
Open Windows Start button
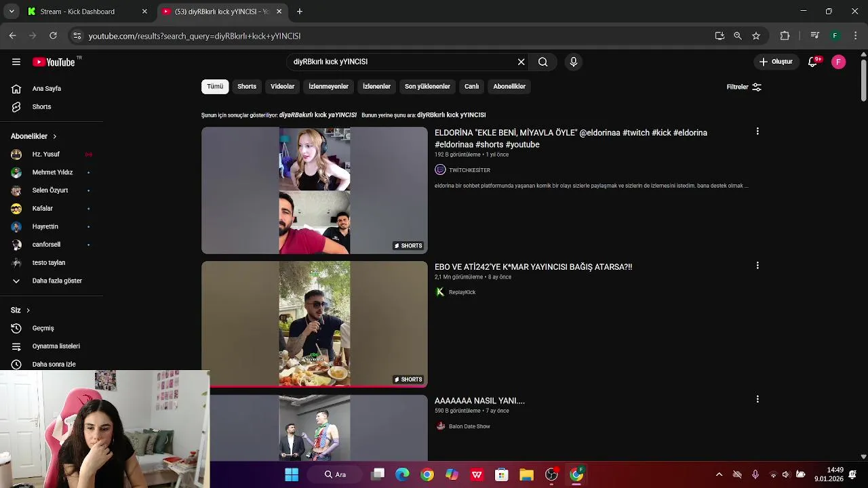click(292, 474)
